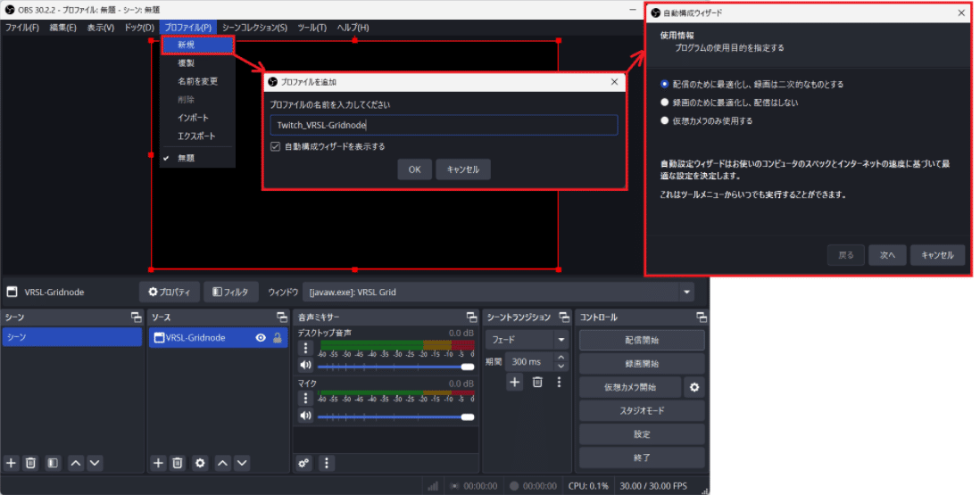Delete selected scene via trash icon

pos(30,463)
